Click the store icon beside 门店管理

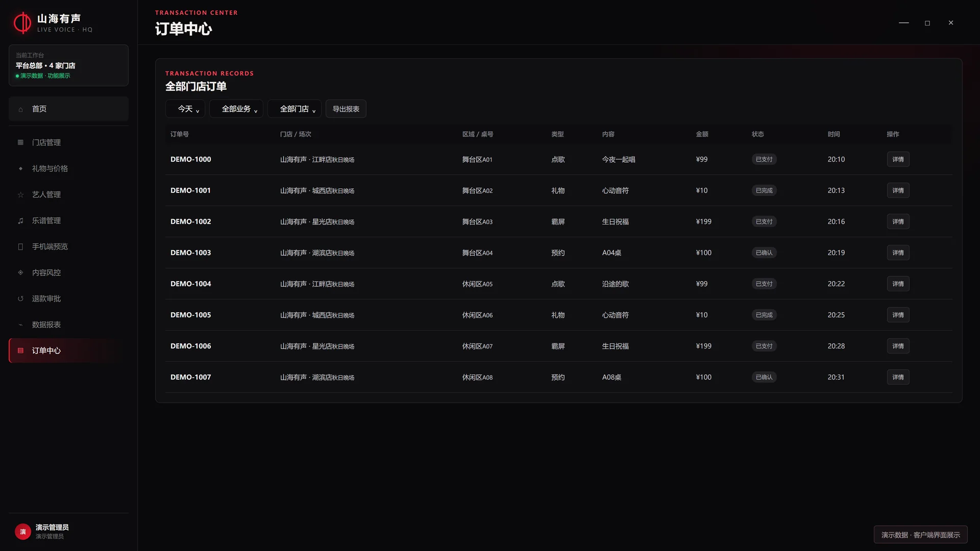[20, 142]
